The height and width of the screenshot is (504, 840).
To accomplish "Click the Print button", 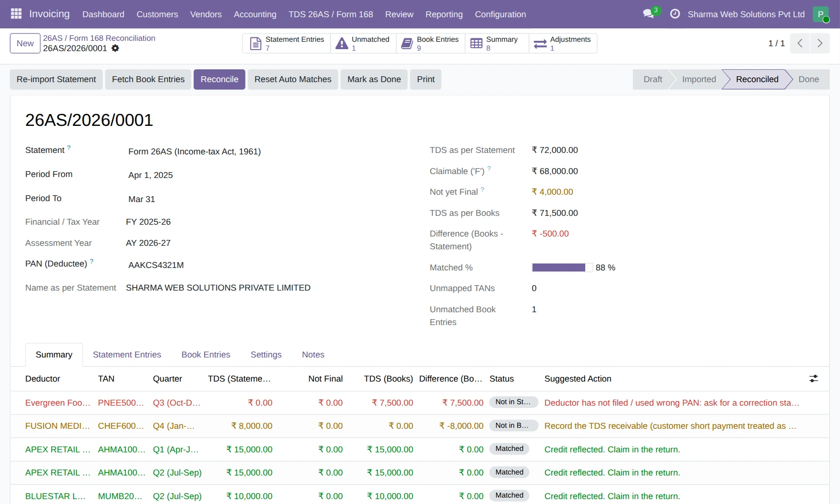I will 426,79.
